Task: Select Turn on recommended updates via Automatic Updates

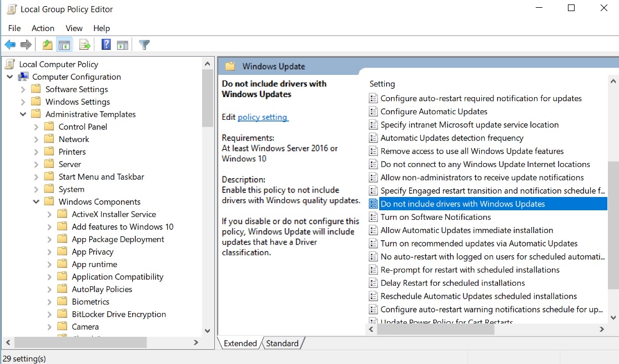Action: 479,244
